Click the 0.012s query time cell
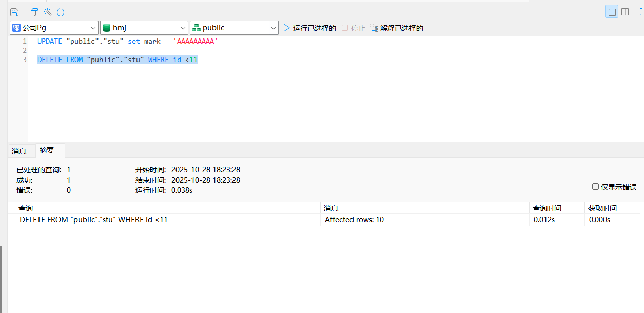This screenshot has height=313, width=644. point(557,220)
